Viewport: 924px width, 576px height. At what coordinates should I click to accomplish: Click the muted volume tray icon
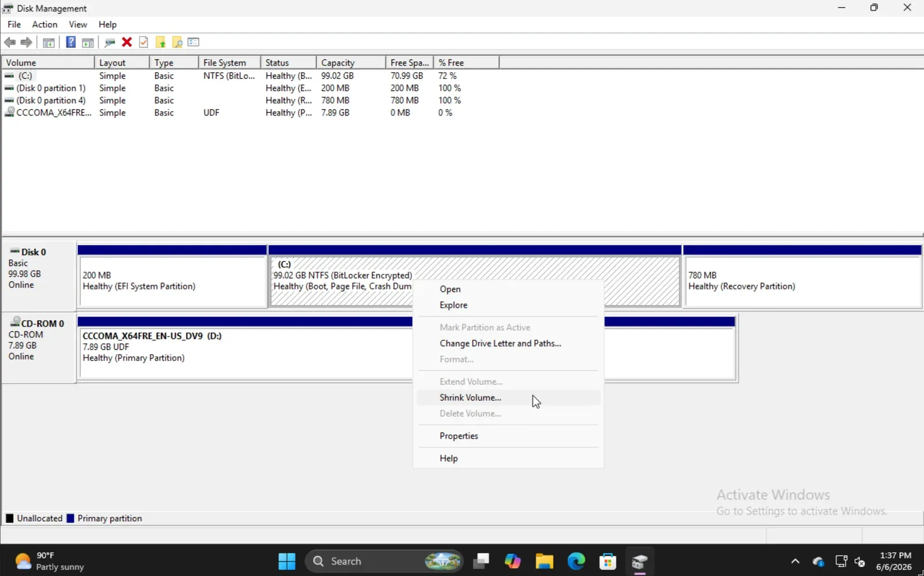point(860,561)
